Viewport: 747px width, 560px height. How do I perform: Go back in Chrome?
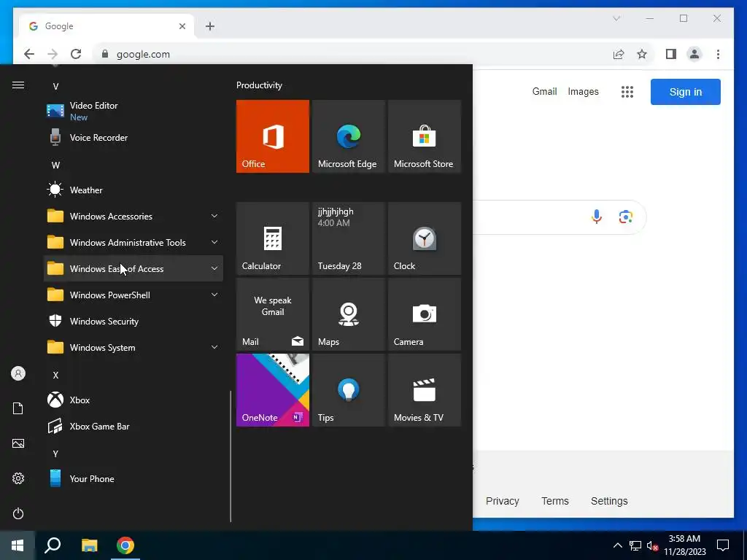(29, 54)
